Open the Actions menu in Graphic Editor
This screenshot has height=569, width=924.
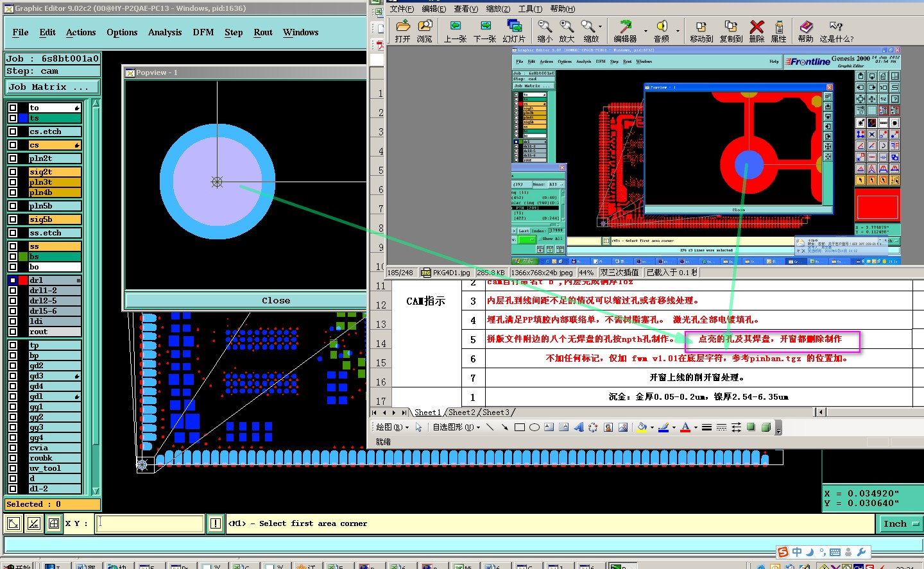pos(81,32)
